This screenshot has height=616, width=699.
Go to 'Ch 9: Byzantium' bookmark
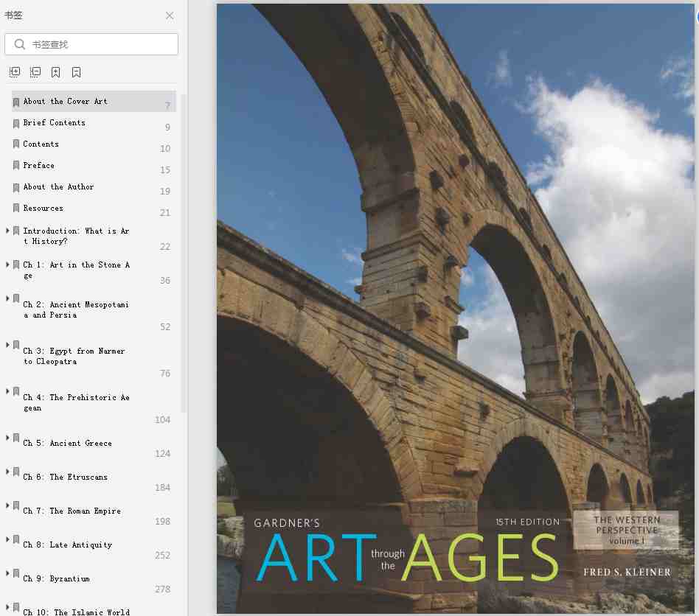pos(56,578)
